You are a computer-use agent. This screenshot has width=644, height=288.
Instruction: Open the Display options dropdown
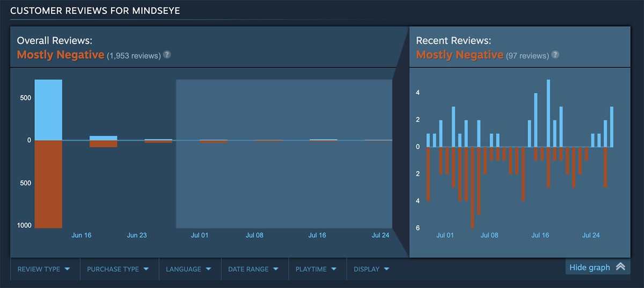[372, 269]
